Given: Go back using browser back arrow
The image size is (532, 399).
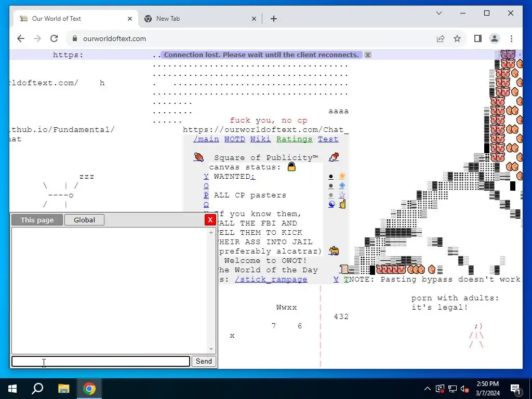Looking at the screenshot, I should [x=21, y=38].
